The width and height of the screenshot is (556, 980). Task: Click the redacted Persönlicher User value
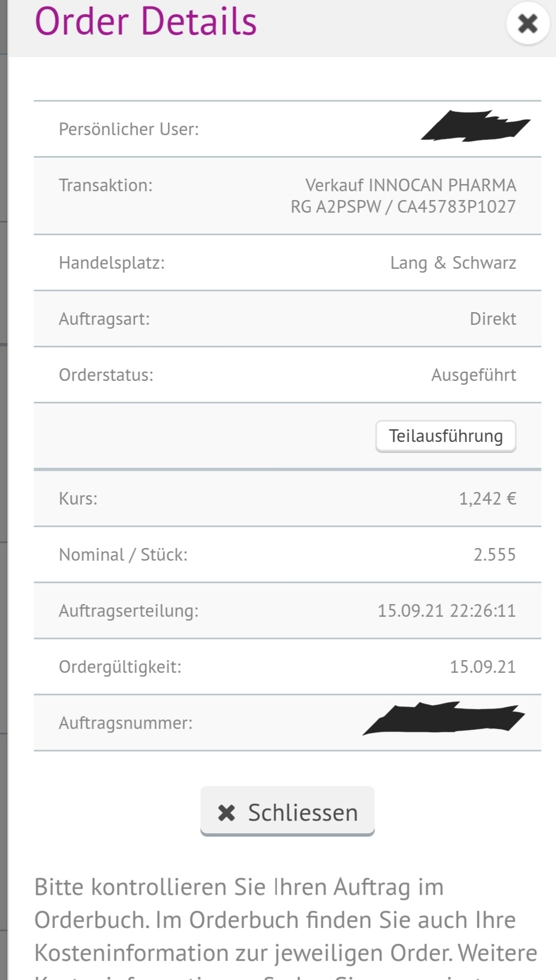point(475,126)
